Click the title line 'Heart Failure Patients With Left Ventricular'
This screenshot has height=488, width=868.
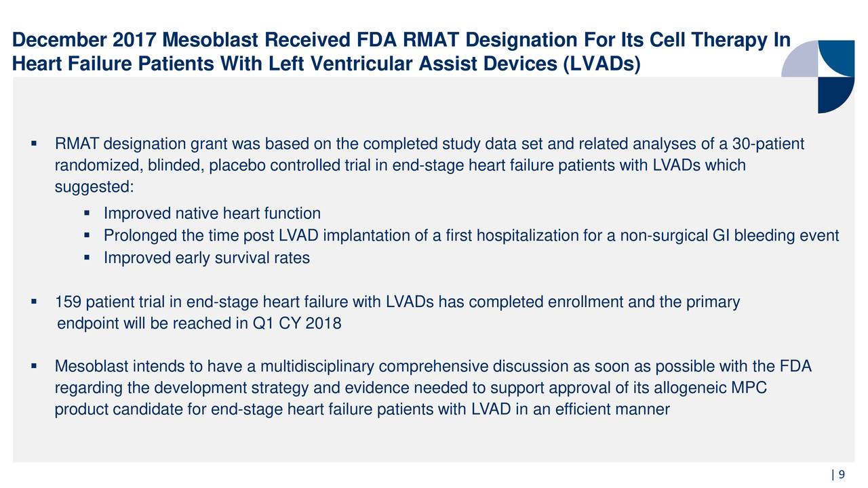click(x=325, y=64)
